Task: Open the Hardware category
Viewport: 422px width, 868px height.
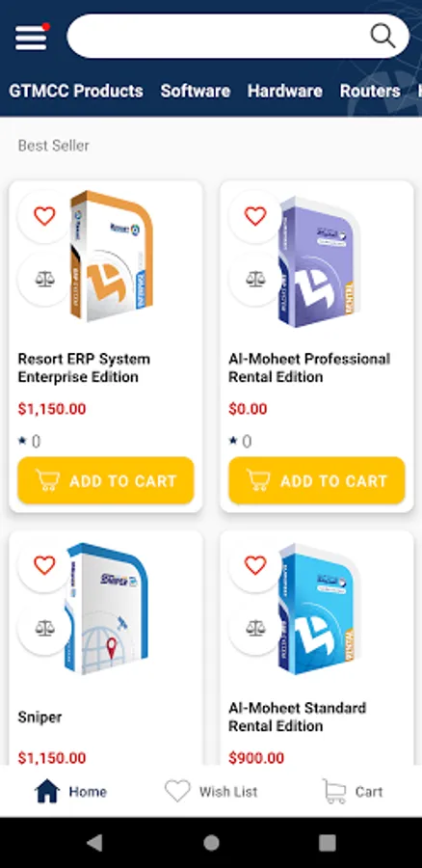Action: point(285,91)
